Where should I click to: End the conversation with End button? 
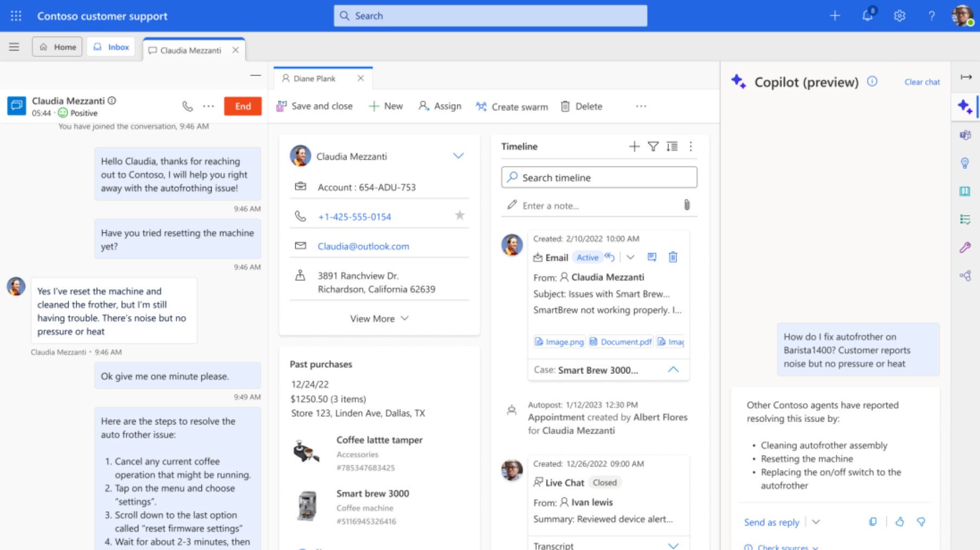(242, 106)
